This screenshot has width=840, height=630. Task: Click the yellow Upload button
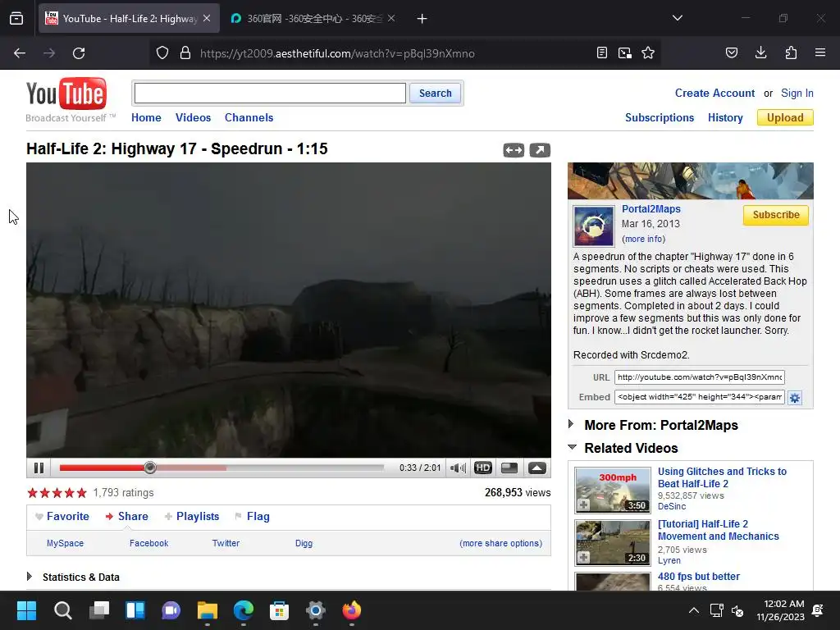click(785, 117)
